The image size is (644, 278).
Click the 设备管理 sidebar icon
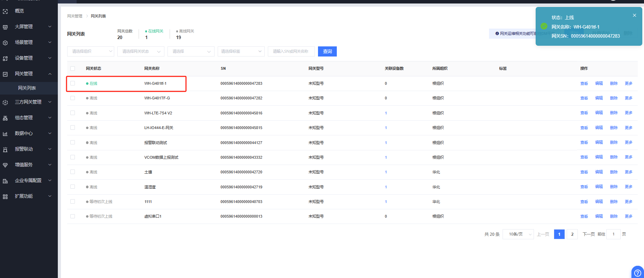pyautogui.click(x=5, y=58)
